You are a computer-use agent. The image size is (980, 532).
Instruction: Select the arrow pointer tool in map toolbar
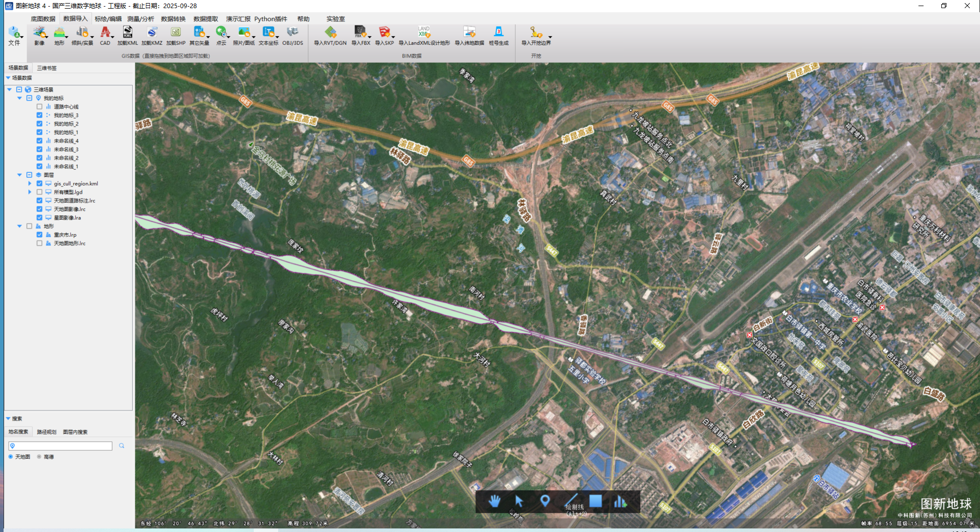tap(519, 501)
